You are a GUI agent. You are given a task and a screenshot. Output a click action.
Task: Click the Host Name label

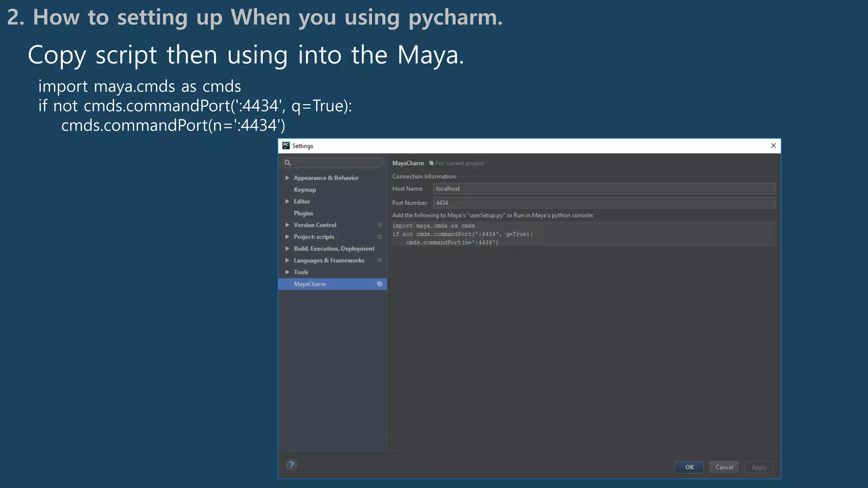click(x=407, y=189)
